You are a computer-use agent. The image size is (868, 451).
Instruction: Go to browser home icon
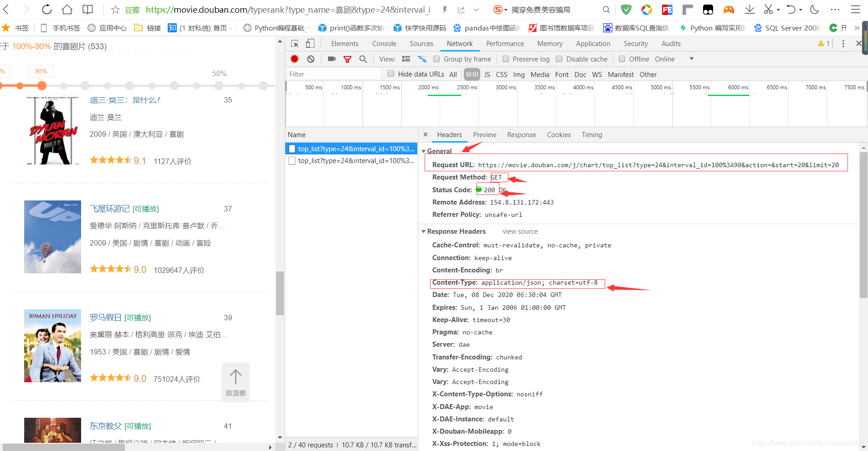click(x=67, y=10)
